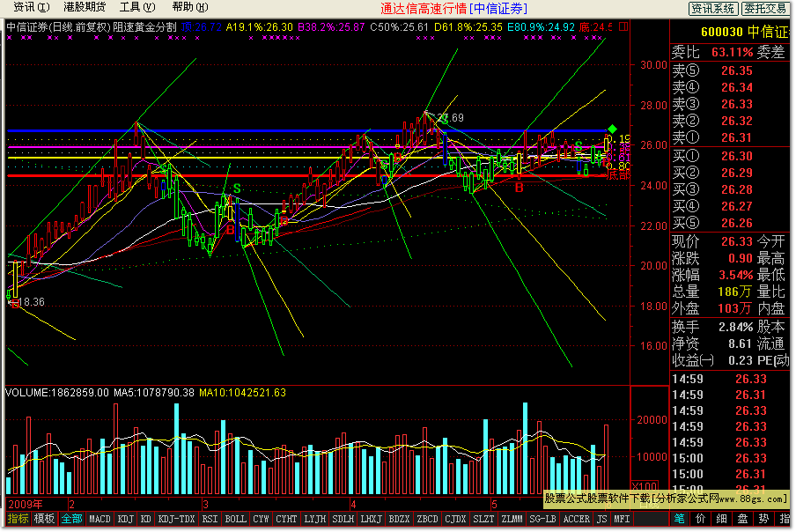The image size is (796, 532).
Task: Switch to the LHXJ indicator
Action: (x=371, y=519)
